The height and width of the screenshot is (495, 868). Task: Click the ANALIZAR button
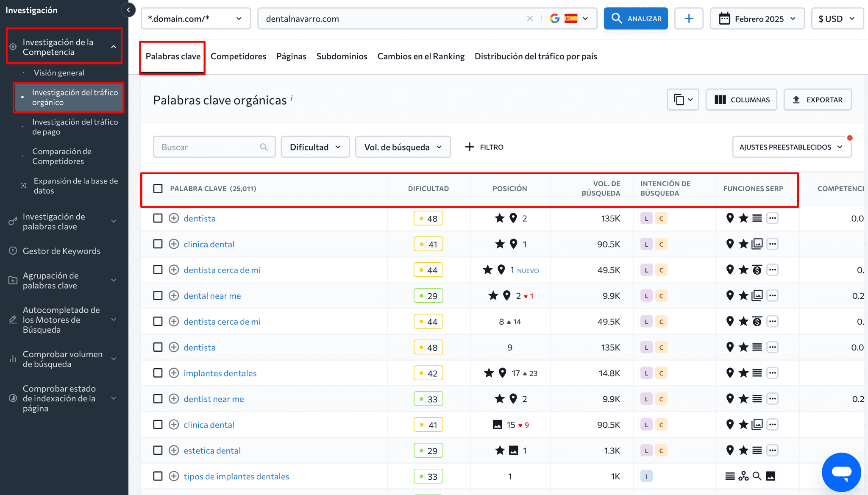(636, 19)
